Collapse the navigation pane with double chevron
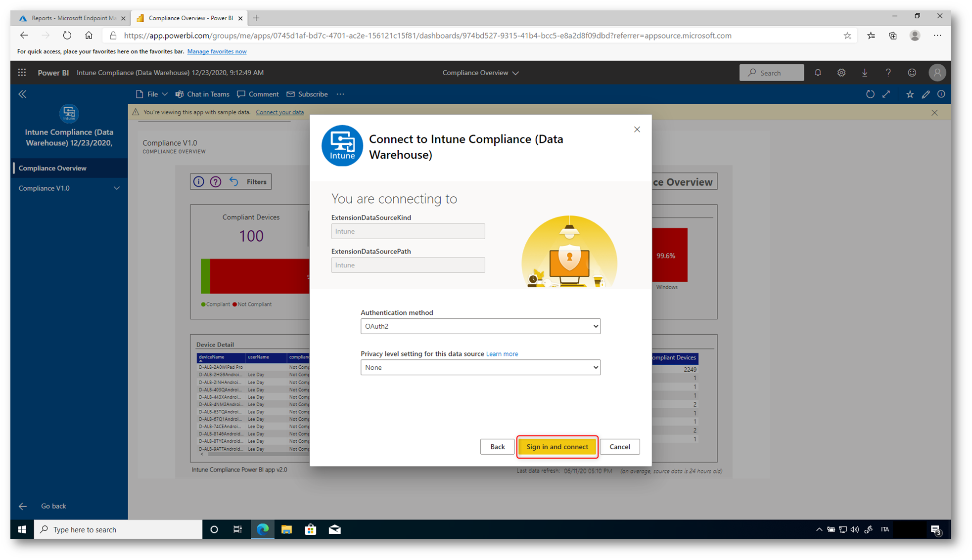 tap(23, 94)
